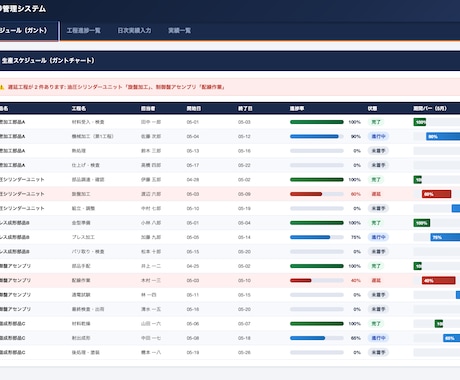The height and width of the screenshot is (380, 460).
Task: Click the 部品手配 process cell
Action: pos(81,266)
